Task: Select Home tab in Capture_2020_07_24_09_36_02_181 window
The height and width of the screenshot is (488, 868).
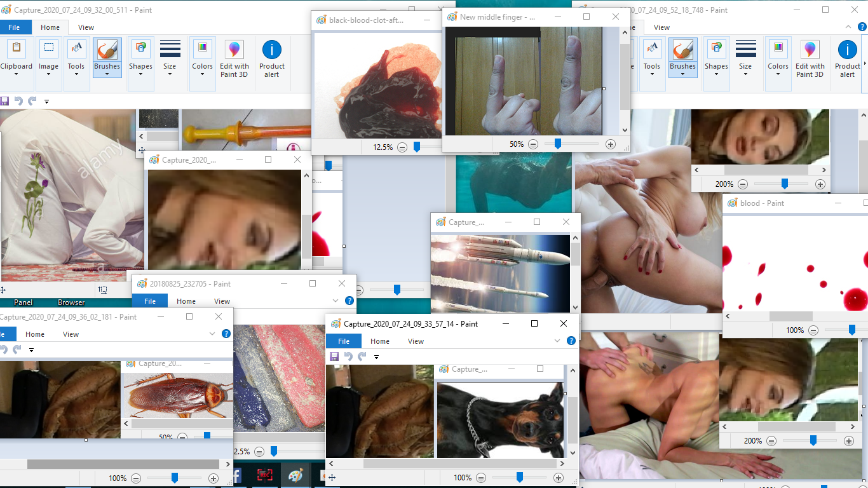Action: [x=35, y=334]
